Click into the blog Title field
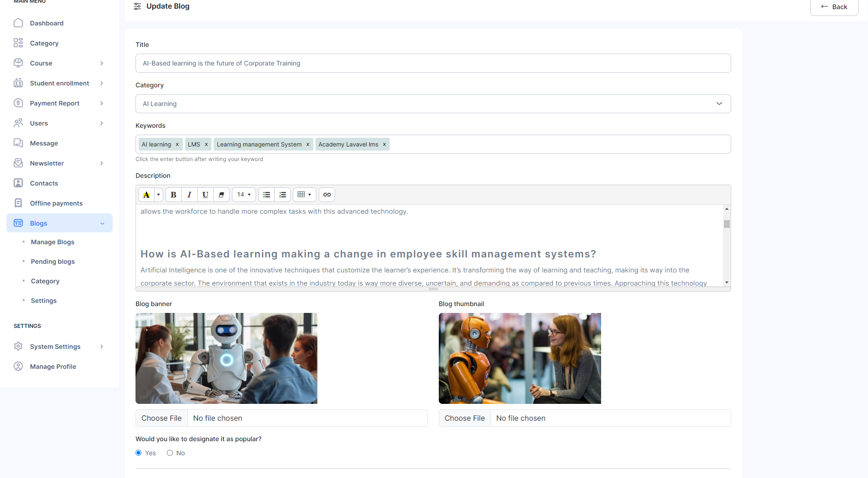Screen dimensions: 868x478 click(x=433, y=63)
